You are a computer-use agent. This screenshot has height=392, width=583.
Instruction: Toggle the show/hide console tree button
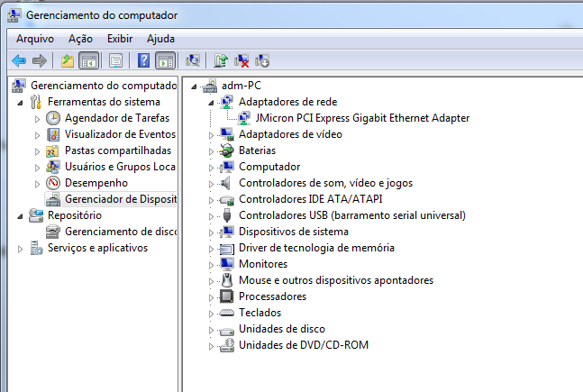[89, 60]
